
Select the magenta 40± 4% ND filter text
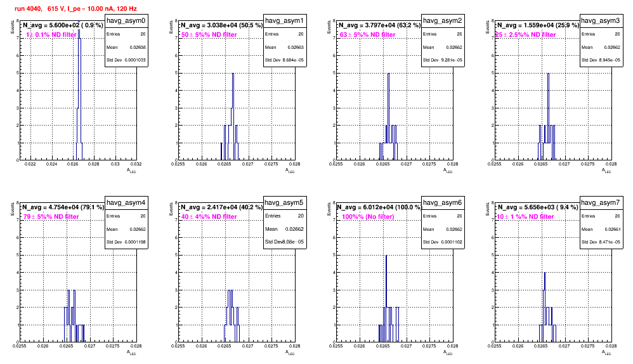(x=209, y=217)
